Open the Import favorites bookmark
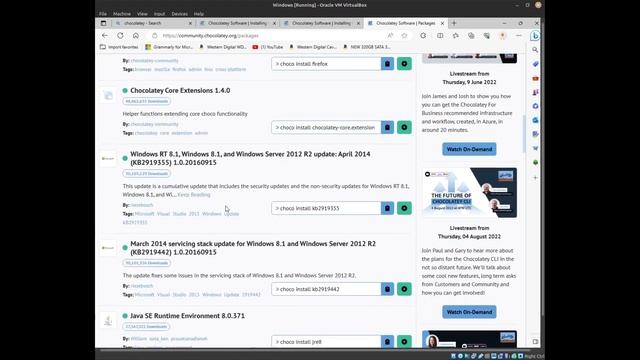The height and width of the screenshot is (360, 640). pos(119,47)
